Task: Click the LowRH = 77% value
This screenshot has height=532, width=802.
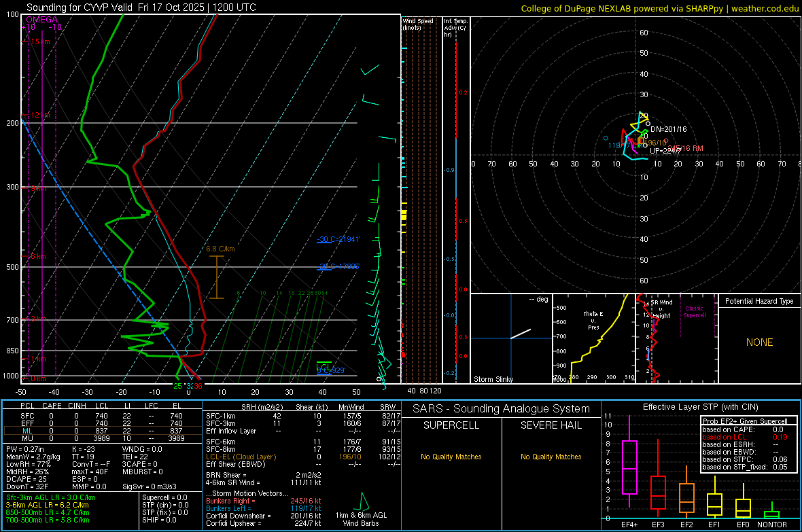Action: (x=28, y=465)
